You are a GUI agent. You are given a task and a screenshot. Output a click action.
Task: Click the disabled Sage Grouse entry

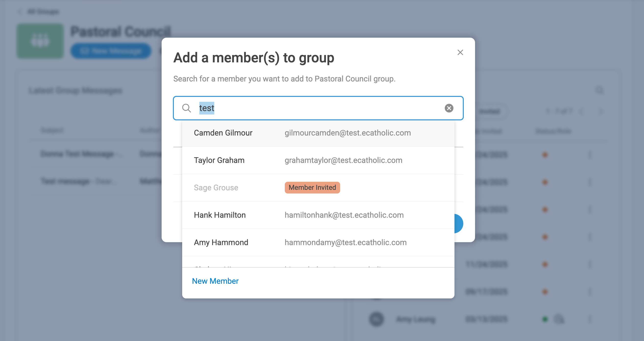coord(216,188)
